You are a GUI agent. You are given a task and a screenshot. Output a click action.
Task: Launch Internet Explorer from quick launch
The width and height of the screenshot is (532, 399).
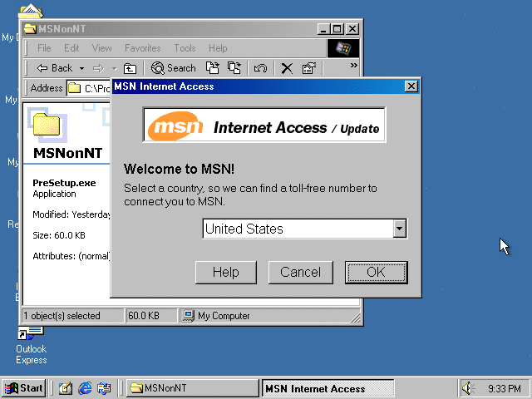[85, 388]
